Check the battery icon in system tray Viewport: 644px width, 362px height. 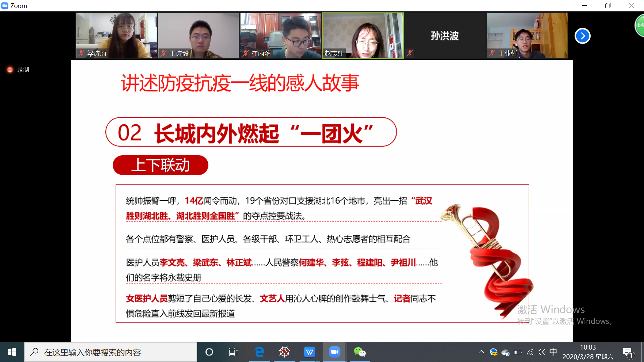[517, 352]
